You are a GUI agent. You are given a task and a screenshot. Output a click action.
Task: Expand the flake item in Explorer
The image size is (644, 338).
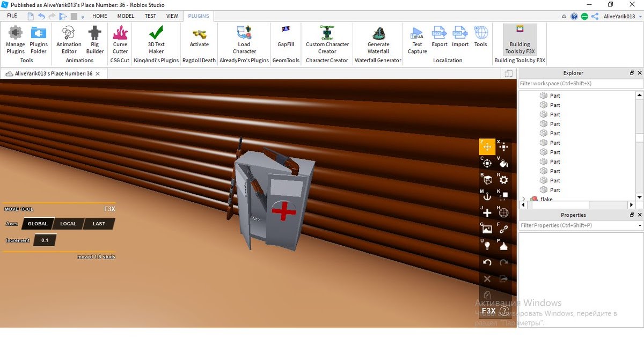pyautogui.click(x=524, y=199)
